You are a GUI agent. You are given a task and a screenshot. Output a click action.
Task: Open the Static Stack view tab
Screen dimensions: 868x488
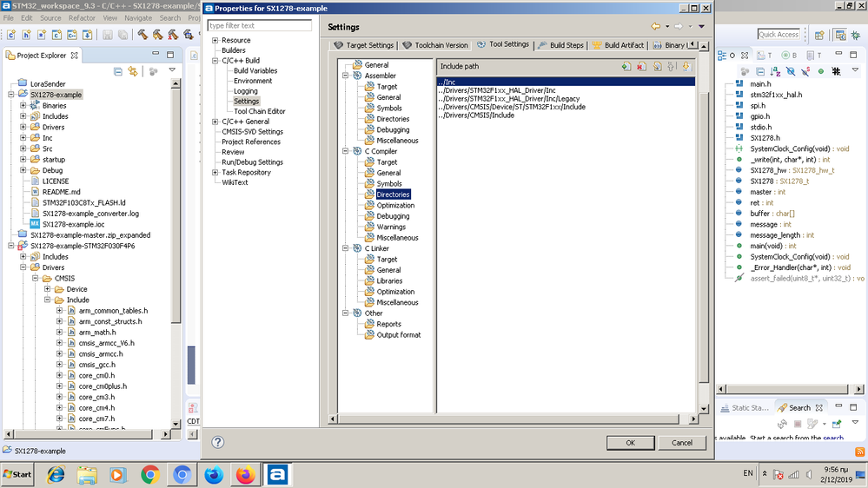[x=745, y=408]
